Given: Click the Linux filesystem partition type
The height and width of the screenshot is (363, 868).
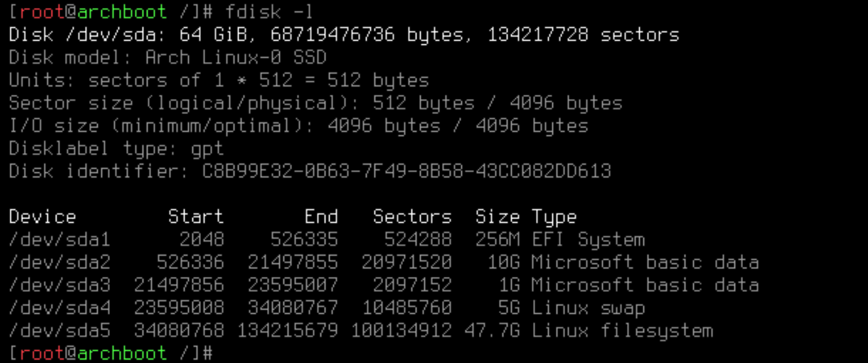Looking at the screenshot, I should pos(622,331).
